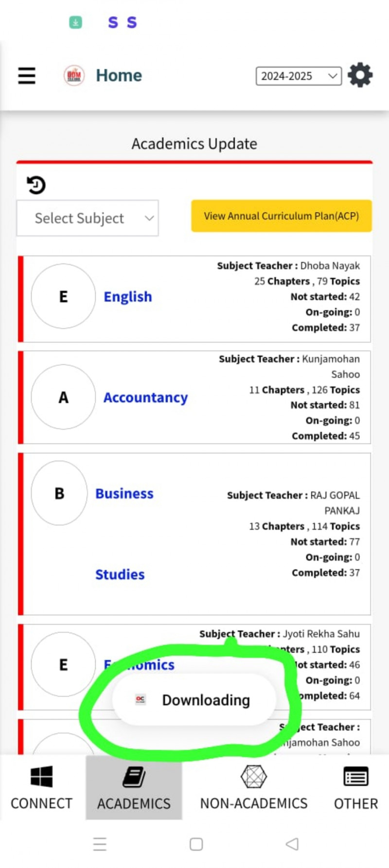Image resolution: width=389 pixels, height=868 pixels.
Task: Click View Annual Curriculum Plan(ACP) button
Action: [281, 216]
